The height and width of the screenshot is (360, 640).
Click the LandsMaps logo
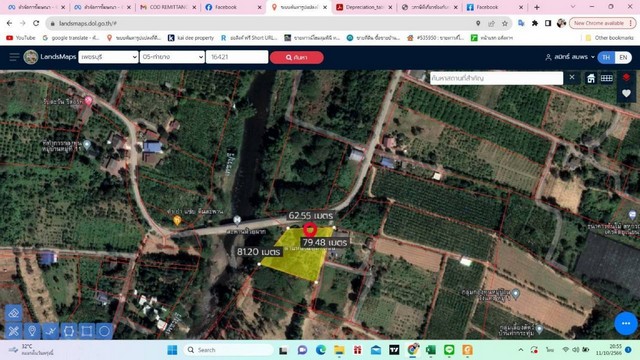point(31,57)
